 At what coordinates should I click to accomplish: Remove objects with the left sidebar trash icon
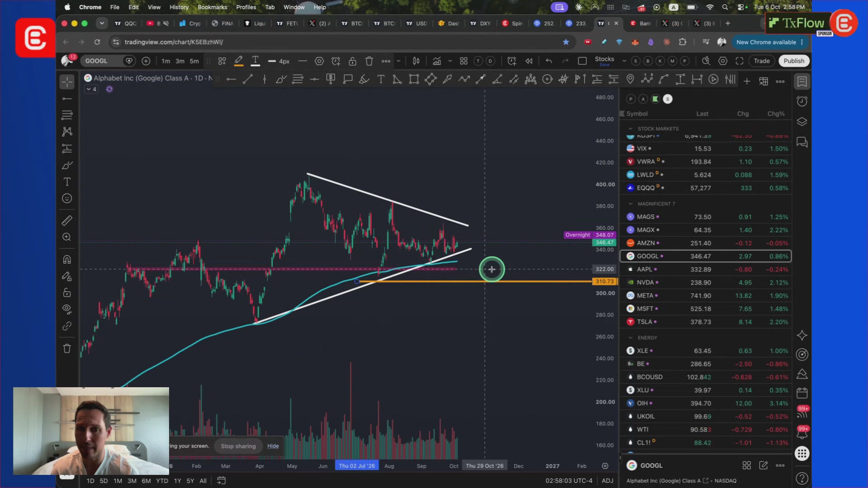67,348
